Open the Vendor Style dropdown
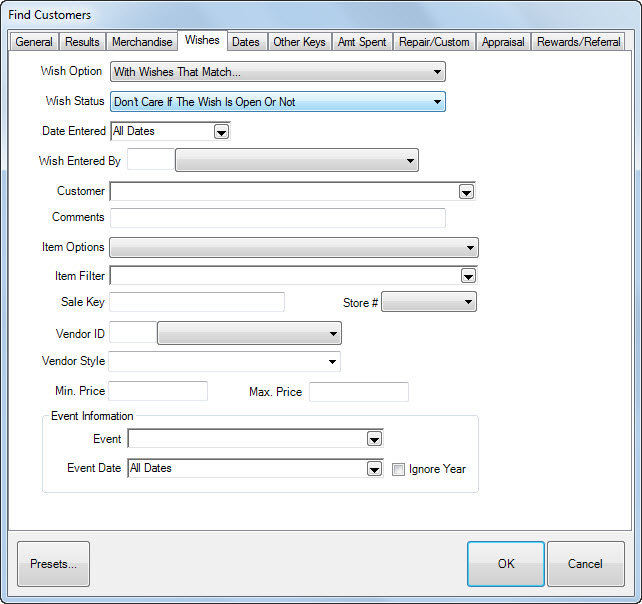 click(224, 362)
